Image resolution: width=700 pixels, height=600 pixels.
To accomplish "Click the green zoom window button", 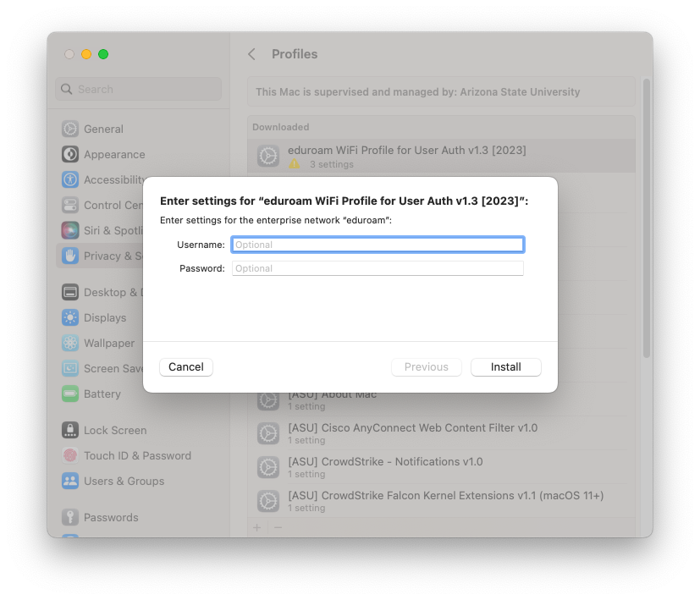I will point(103,54).
